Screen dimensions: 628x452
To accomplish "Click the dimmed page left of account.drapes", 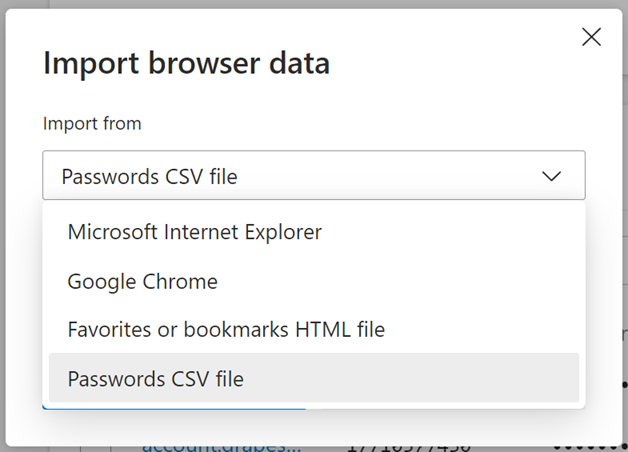I will pyautogui.click(x=60, y=443).
